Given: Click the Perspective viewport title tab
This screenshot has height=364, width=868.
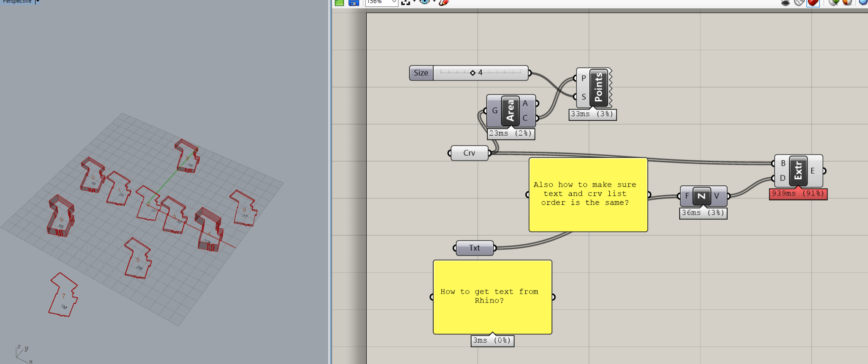Looking at the screenshot, I should [17, 2].
